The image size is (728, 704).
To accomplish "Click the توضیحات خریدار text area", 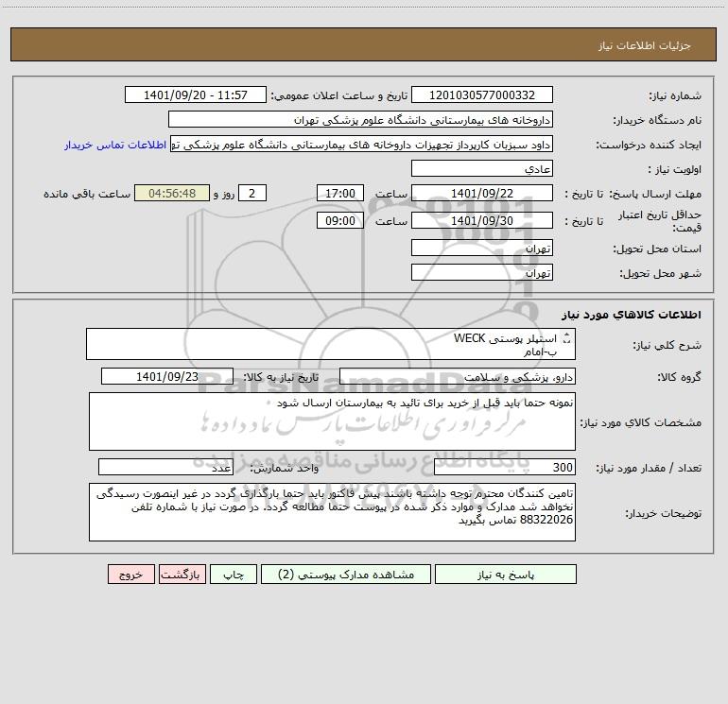I will [332, 512].
